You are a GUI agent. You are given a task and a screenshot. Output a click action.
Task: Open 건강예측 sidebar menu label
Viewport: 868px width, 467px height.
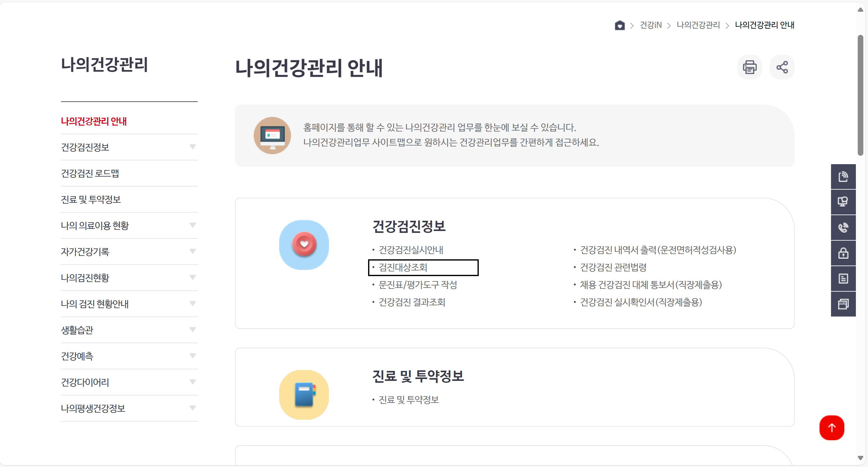[77, 356]
